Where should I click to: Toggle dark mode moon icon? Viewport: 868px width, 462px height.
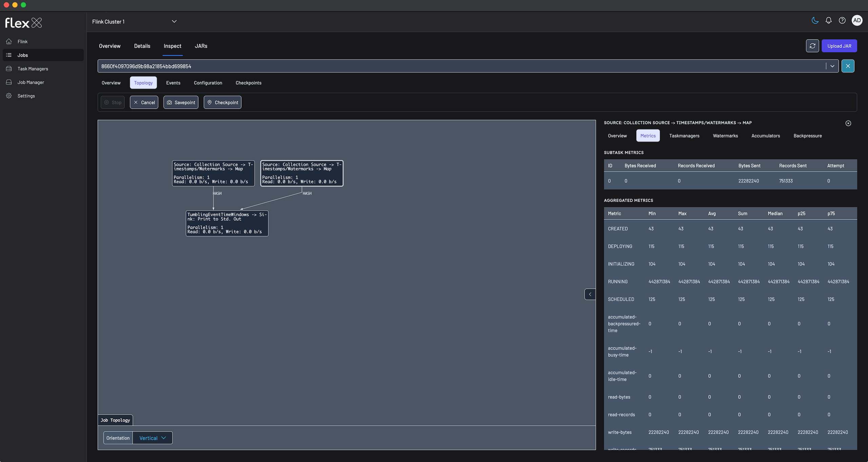(x=815, y=21)
